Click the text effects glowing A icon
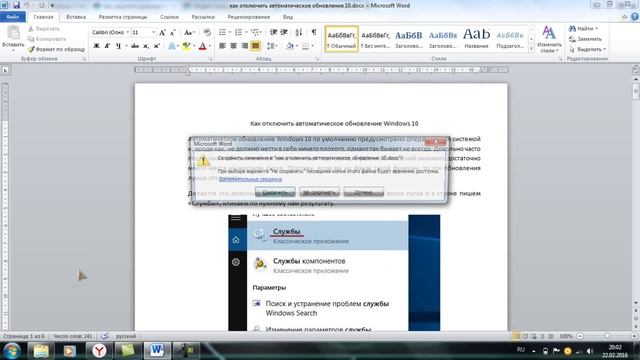Screen dimensions: 640x360 [x=172, y=46]
